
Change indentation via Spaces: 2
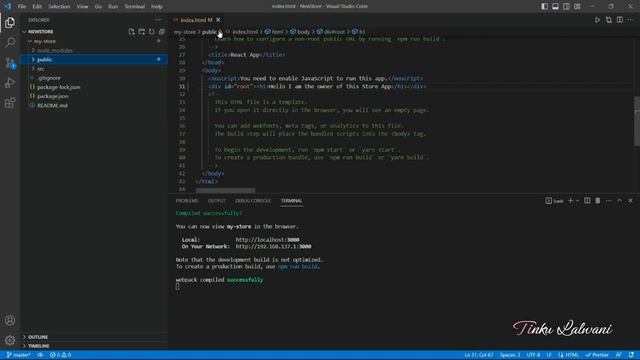pyautogui.click(x=510, y=355)
